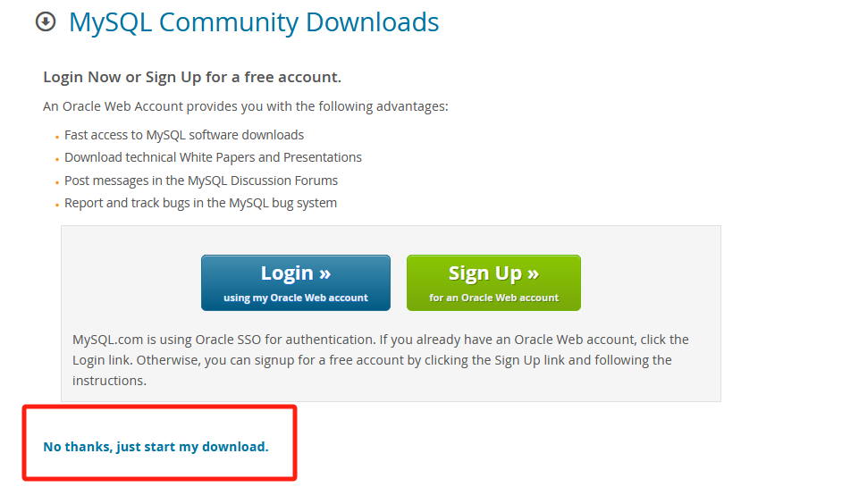Click 'Fast access to MySQL software downloads' text
859x504 pixels.
(x=184, y=135)
